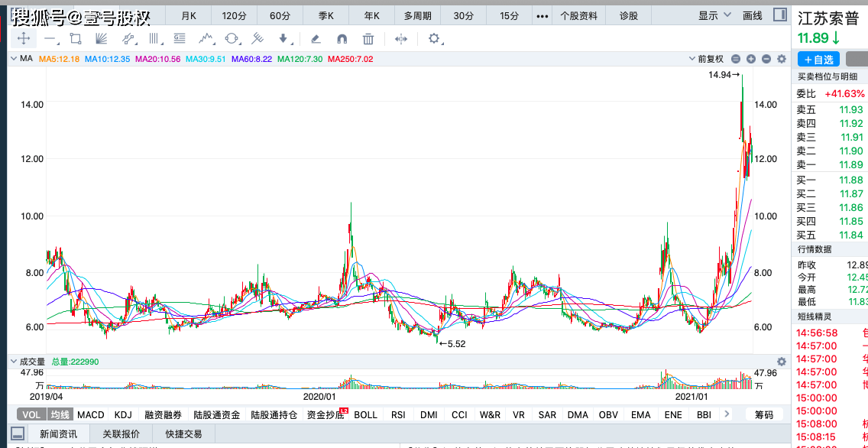Activate the eraser tool
This screenshot has width=868, height=448.
[x=314, y=39]
